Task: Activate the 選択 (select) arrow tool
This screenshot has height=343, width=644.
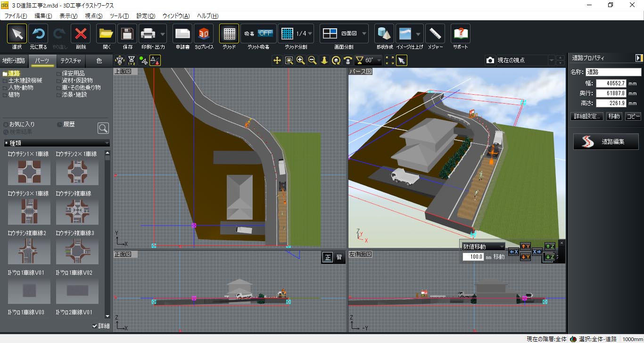Action: point(17,33)
